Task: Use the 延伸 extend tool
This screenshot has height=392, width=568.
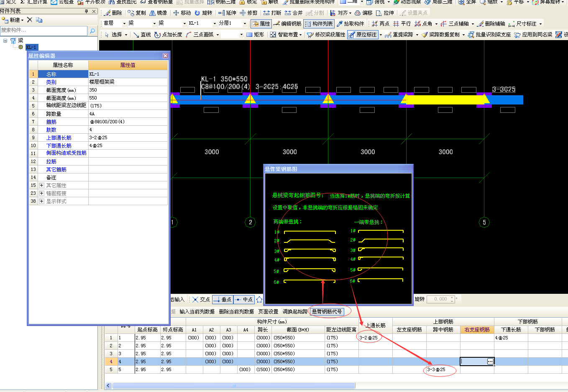Action: pos(227,13)
